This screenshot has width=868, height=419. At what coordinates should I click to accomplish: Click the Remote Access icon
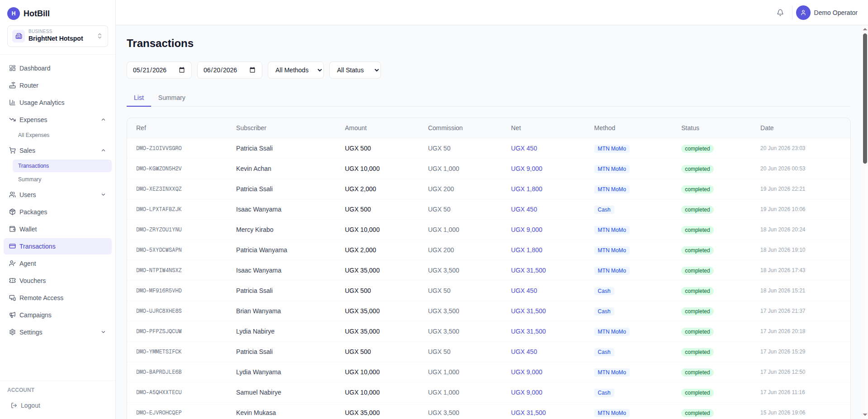pos(13,298)
